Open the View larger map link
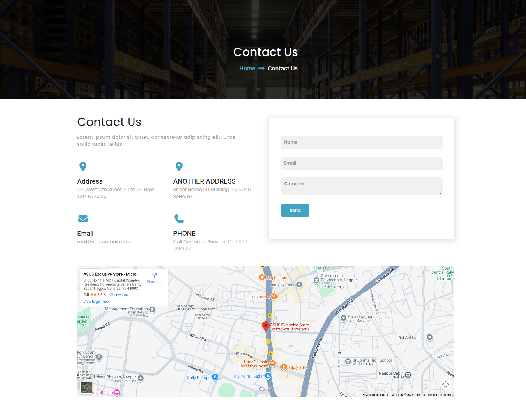526x420 pixels. click(x=96, y=302)
